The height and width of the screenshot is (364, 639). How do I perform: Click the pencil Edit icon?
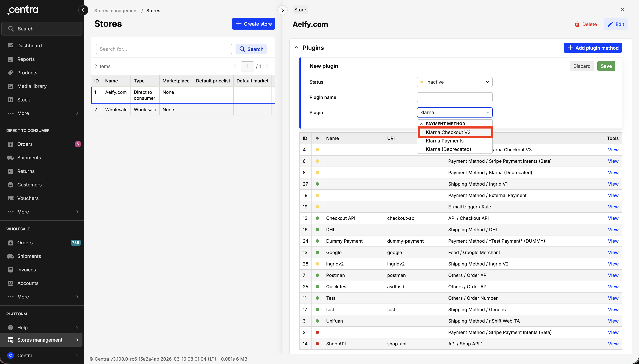[610, 24]
